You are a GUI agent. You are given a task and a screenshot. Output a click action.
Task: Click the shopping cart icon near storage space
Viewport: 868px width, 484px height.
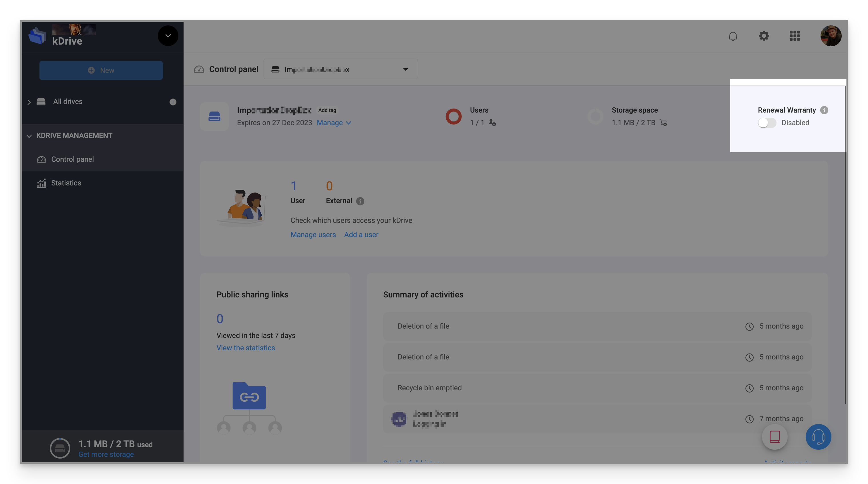pos(663,123)
